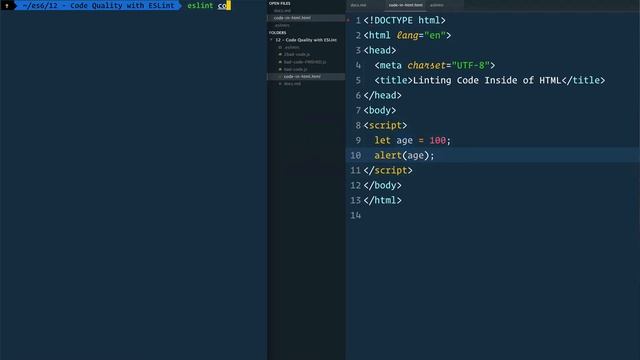Click the file icon beside 2bad-code.js
The height and width of the screenshot is (360, 640).
click(x=280, y=55)
